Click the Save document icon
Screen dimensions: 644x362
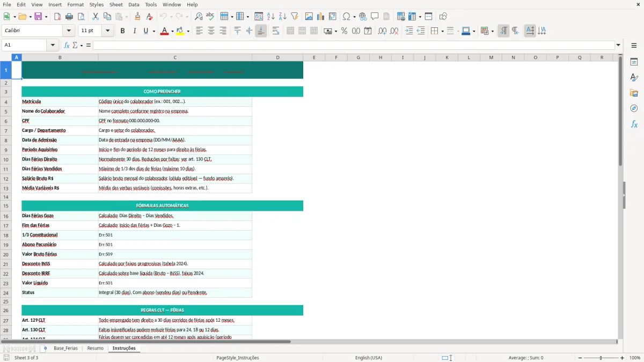click(x=38, y=17)
